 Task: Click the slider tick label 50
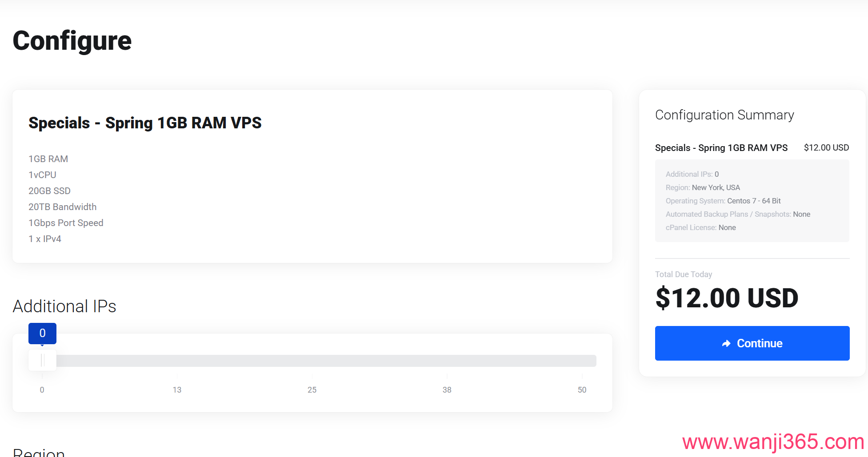click(582, 390)
